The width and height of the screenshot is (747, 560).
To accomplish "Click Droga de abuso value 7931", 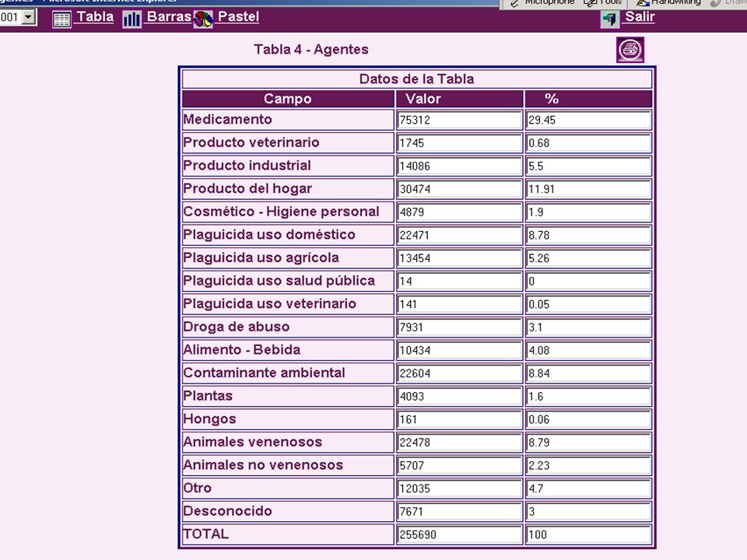I will [x=459, y=327].
